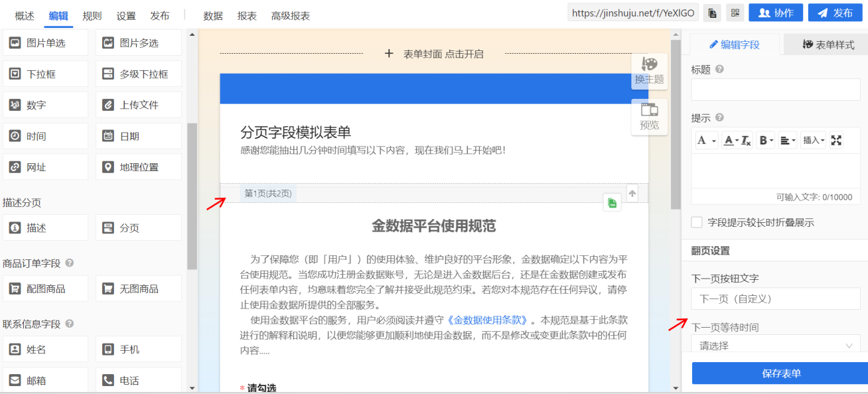Add the 手机 mobile field
The height and width of the screenshot is (394, 868).
coord(139,349)
